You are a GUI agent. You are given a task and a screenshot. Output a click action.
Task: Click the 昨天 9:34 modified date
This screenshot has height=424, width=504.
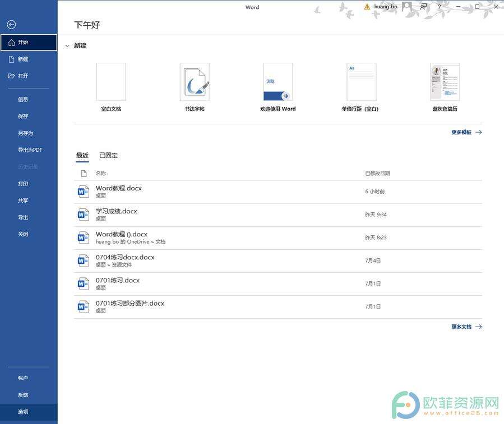pyautogui.click(x=376, y=215)
